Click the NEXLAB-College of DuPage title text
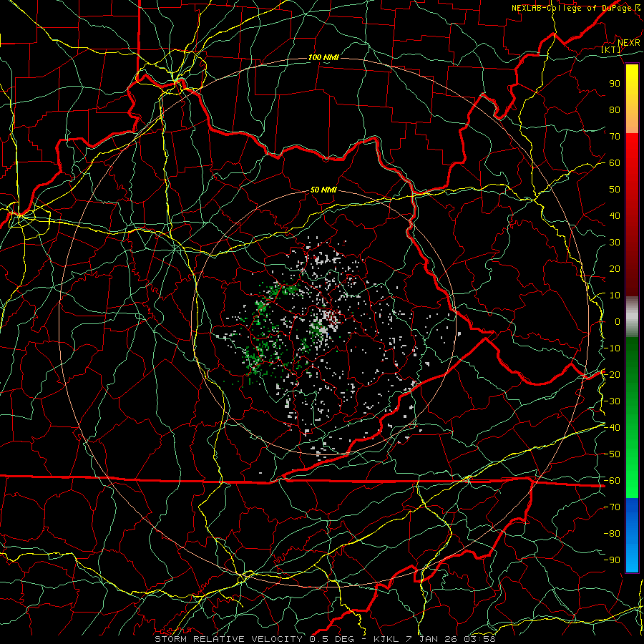Image resolution: width=644 pixels, height=644 pixels. tap(572, 8)
